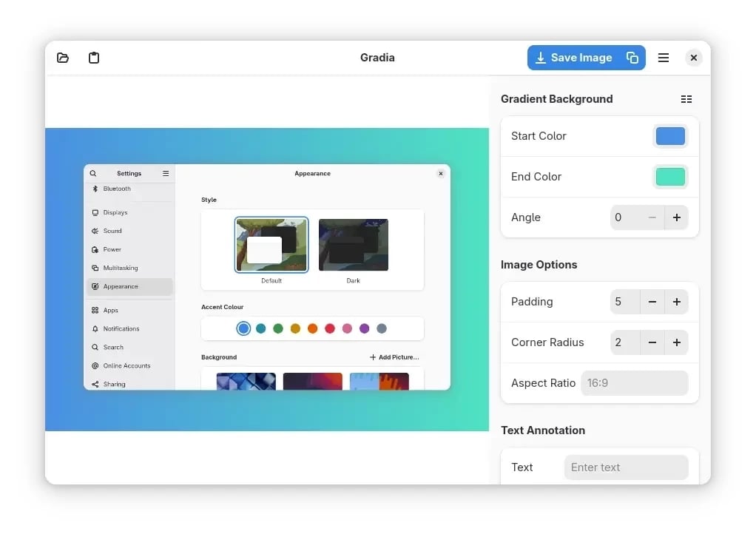Increase the Corner Radius value

click(676, 342)
